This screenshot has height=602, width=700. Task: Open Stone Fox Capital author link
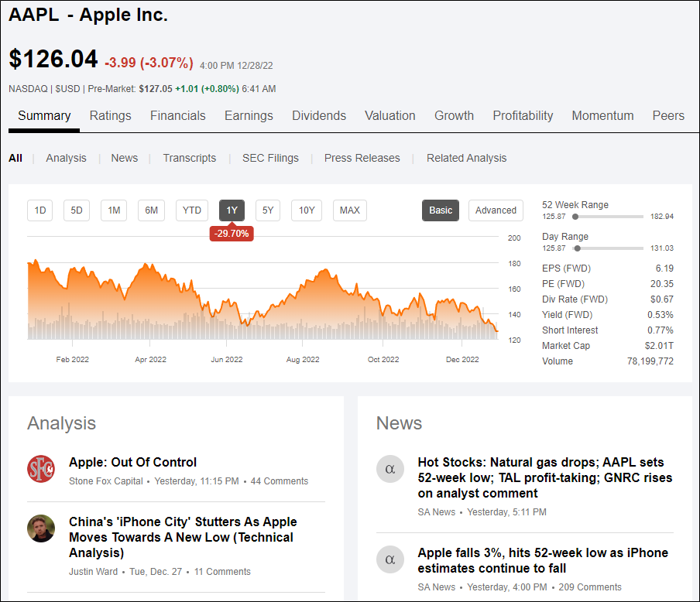tap(106, 481)
